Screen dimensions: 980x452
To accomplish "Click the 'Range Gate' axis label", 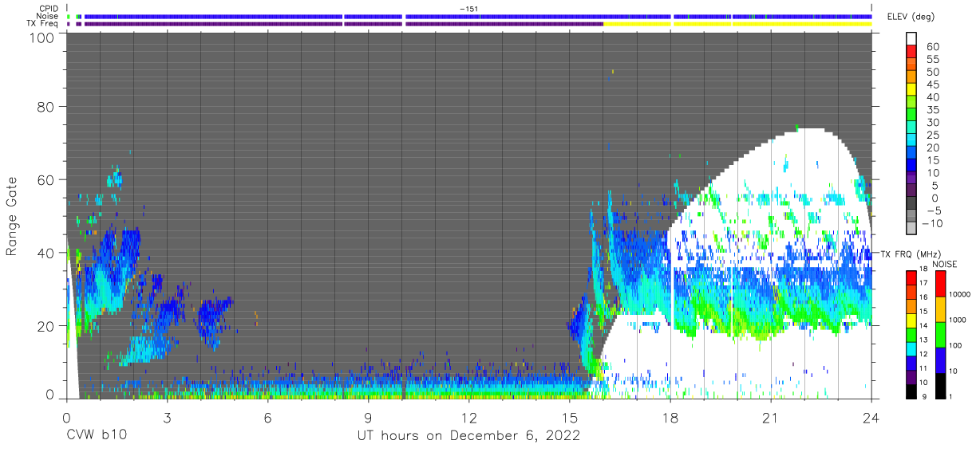I will click(x=12, y=217).
